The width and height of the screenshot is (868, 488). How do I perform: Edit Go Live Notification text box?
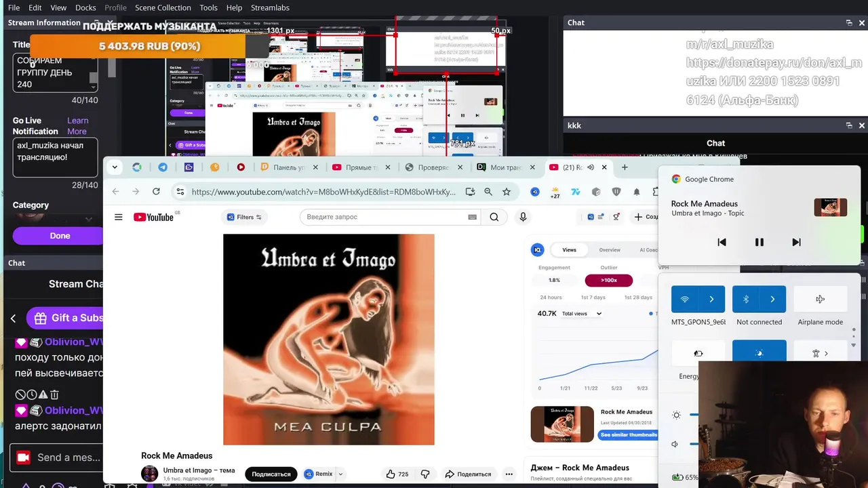pyautogui.click(x=55, y=157)
